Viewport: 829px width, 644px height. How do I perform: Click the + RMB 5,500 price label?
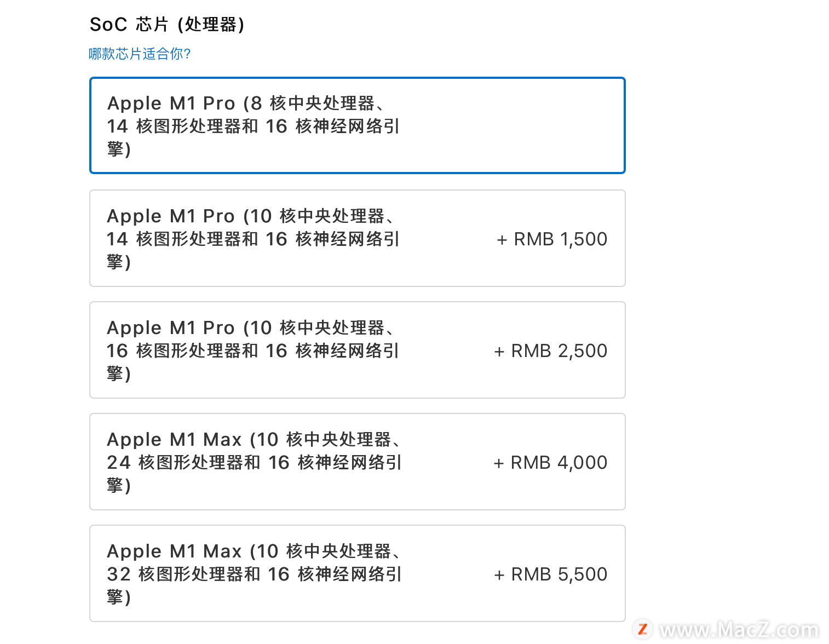551,574
